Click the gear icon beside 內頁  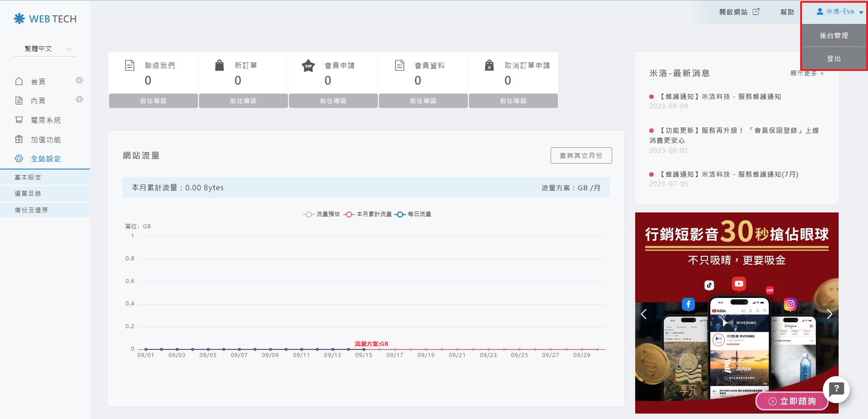pyautogui.click(x=79, y=99)
